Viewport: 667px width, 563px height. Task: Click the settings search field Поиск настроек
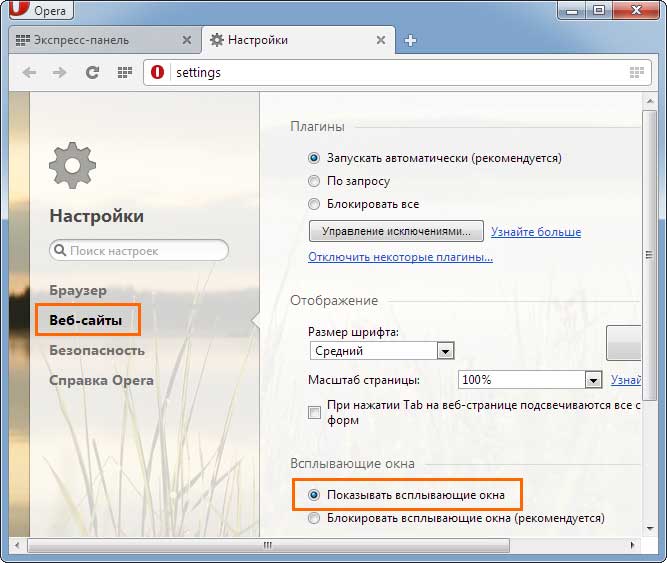[139, 251]
